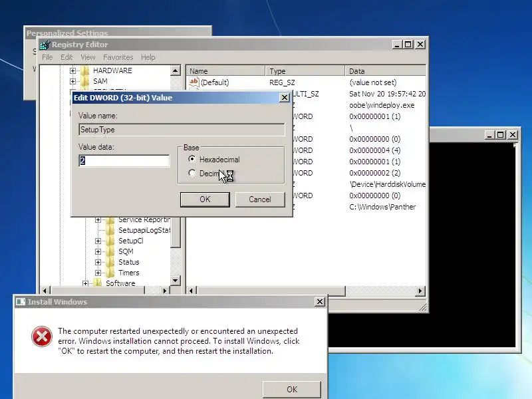Click the 0x00000004 (4) data value

point(375,150)
